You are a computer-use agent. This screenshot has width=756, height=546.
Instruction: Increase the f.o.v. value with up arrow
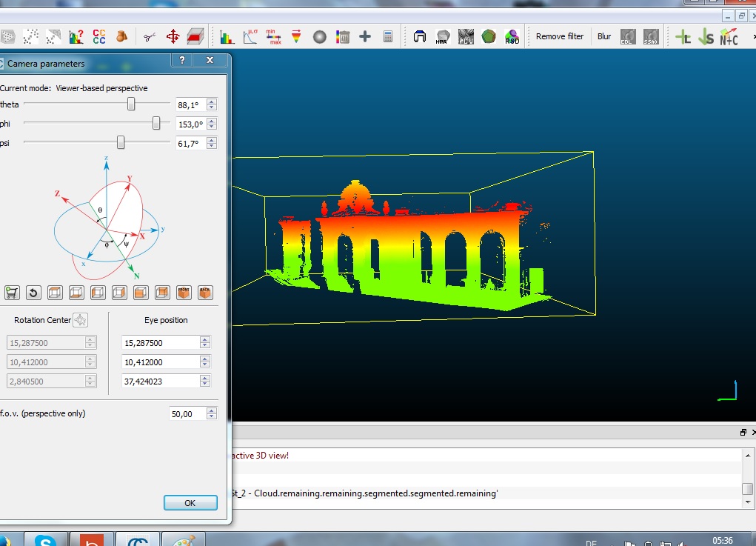(212, 410)
